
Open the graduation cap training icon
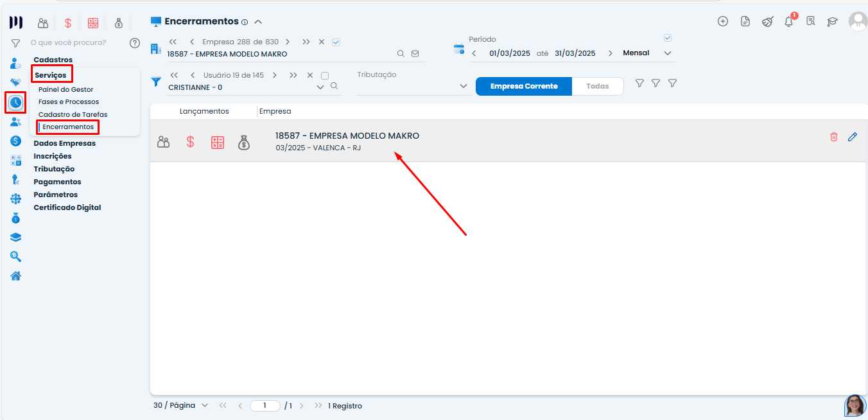pos(833,21)
